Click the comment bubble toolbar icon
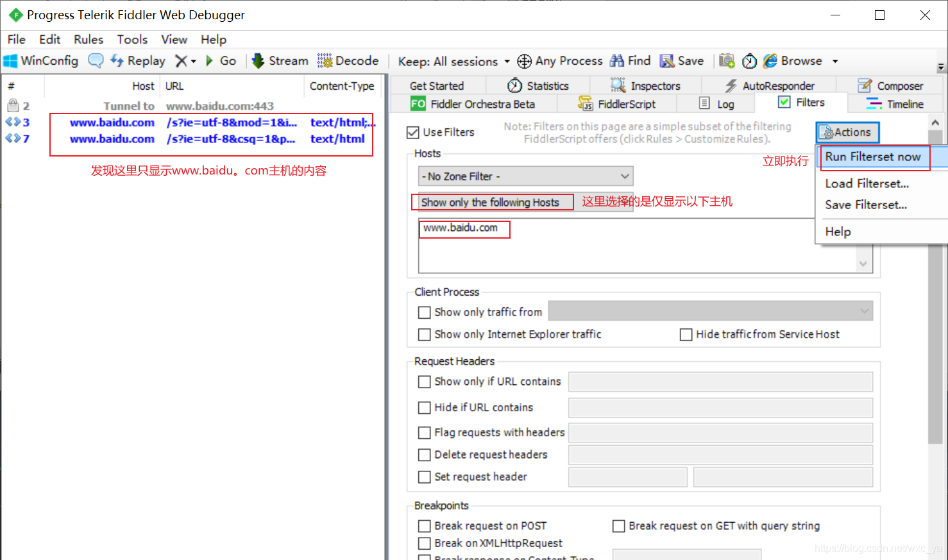This screenshot has width=948, height=560. (x=96, y=61)
